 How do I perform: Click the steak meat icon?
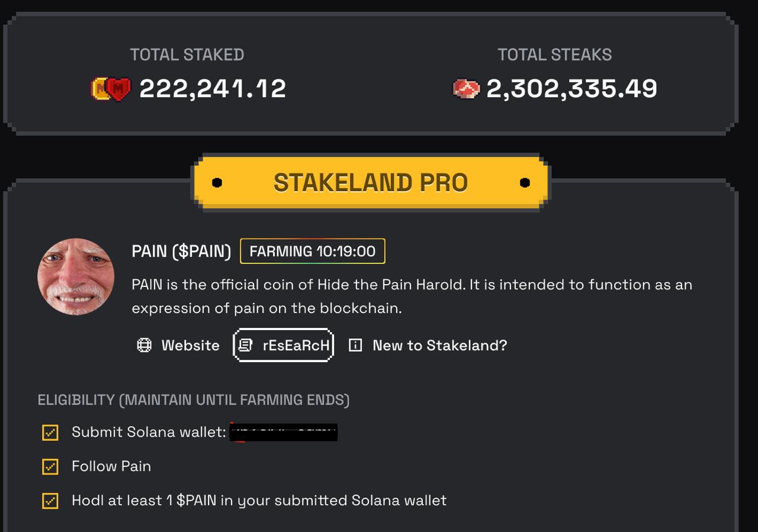(466, 89)
